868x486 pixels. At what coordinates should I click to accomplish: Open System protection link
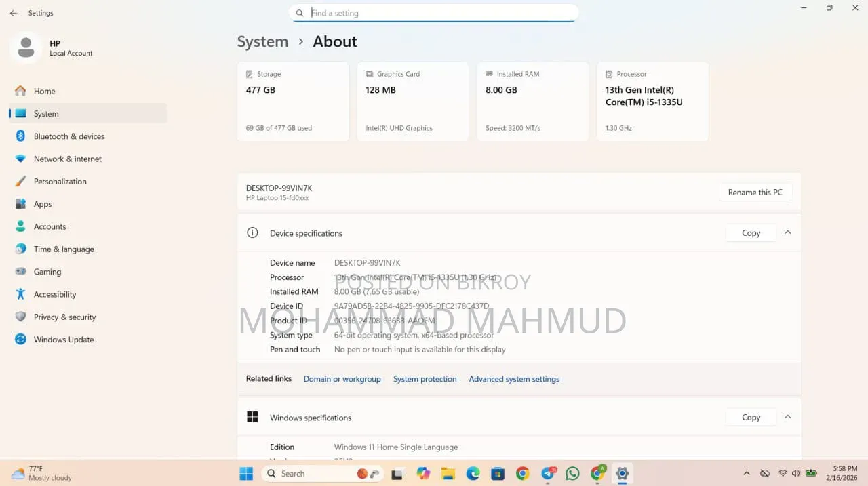tap(425, 379)
